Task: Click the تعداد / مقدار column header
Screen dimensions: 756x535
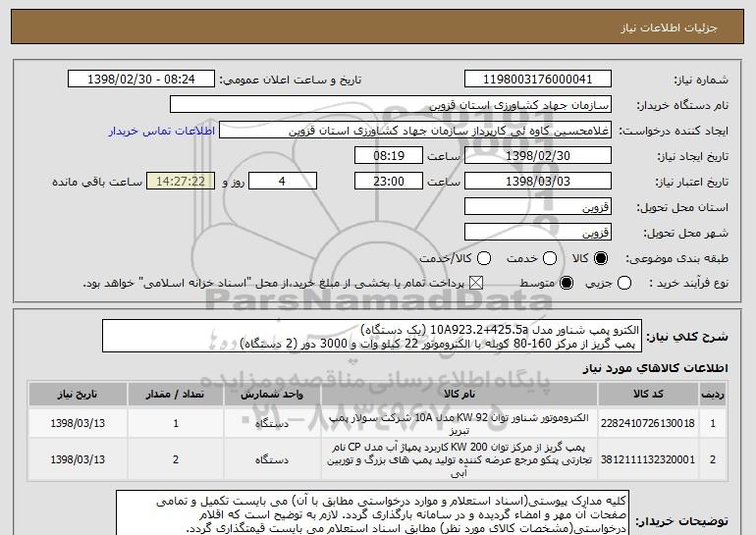Action: (x=175, y=395)
